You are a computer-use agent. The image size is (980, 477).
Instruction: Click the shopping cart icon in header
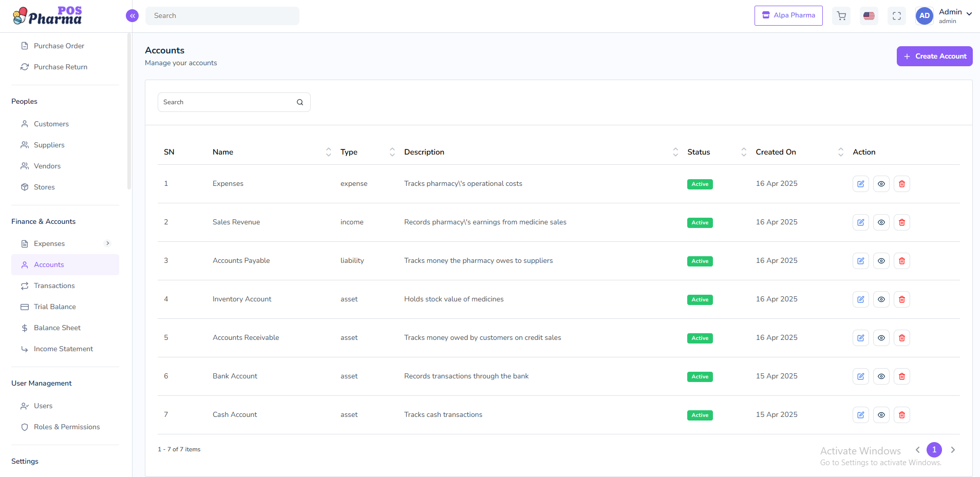point(841,16)
